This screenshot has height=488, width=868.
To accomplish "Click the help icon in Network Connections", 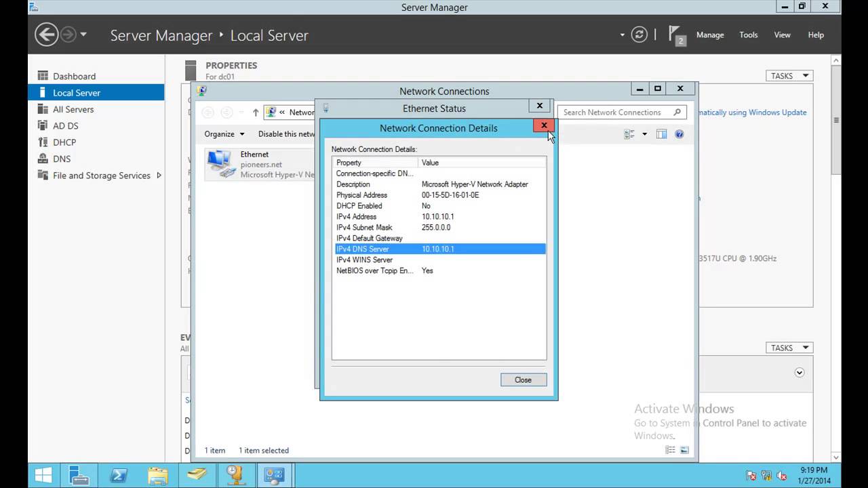I will 679,134.
